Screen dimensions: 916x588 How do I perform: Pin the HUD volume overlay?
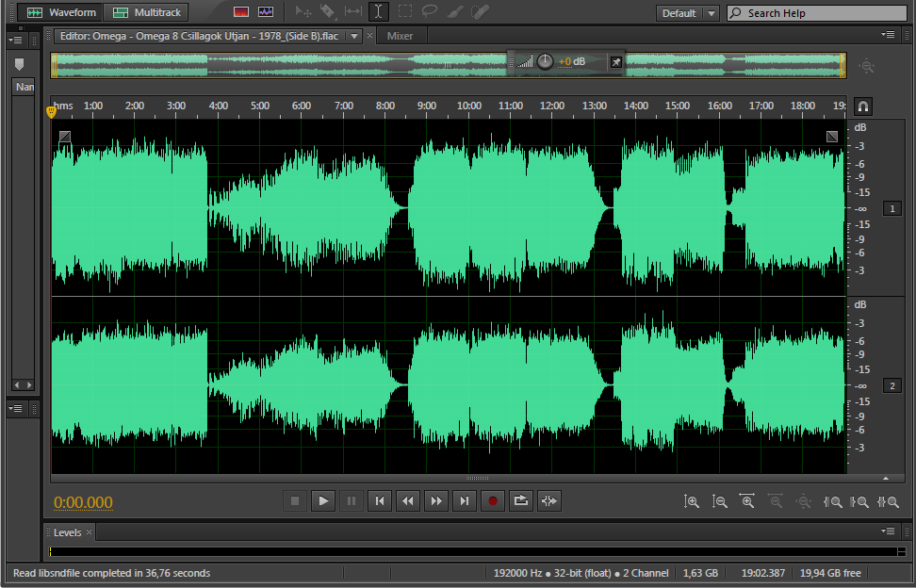coord(615,62)
